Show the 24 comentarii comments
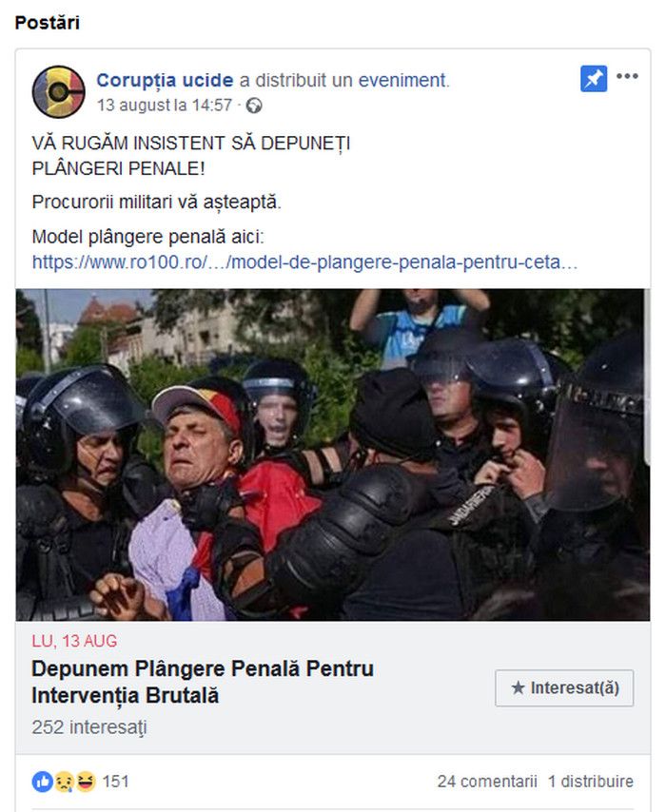This screenshot has height=812, width=666. [487, 782]
